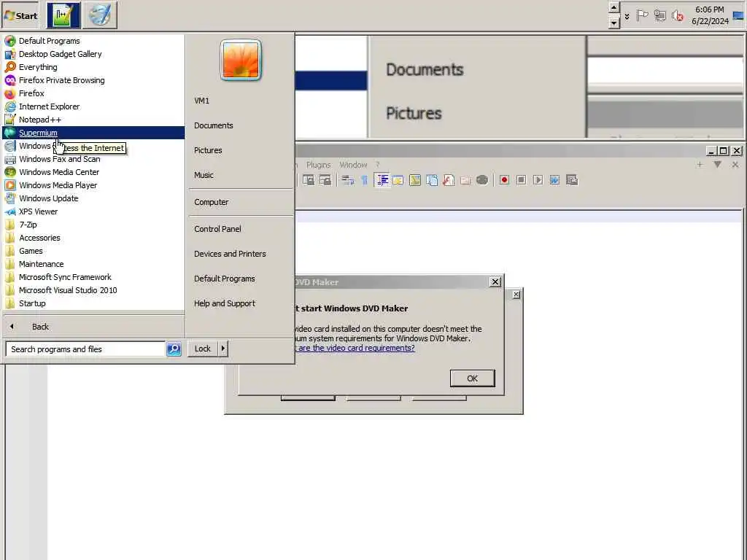Open Documents in Start menu right pane
747x560 pixels.
(214, 125)
